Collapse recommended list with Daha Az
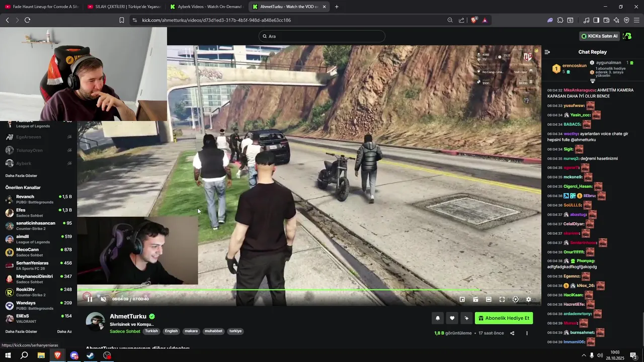 64,332
